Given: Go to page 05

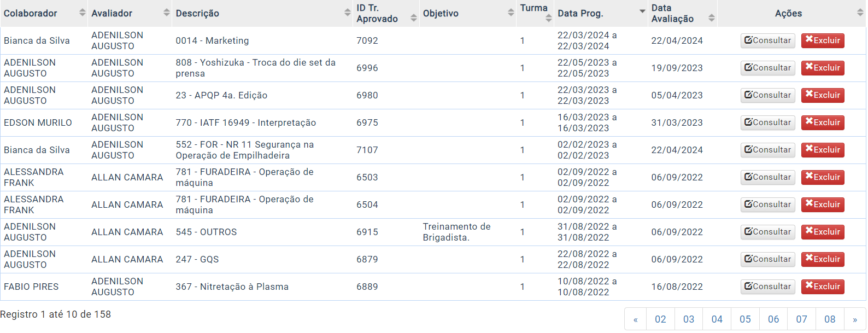Looking at the screenshot, I should [745, 319].
